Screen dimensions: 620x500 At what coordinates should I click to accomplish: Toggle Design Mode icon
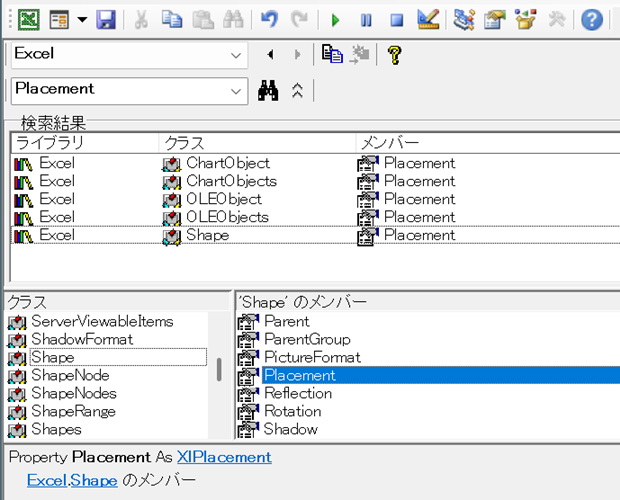tap(428, 19)
